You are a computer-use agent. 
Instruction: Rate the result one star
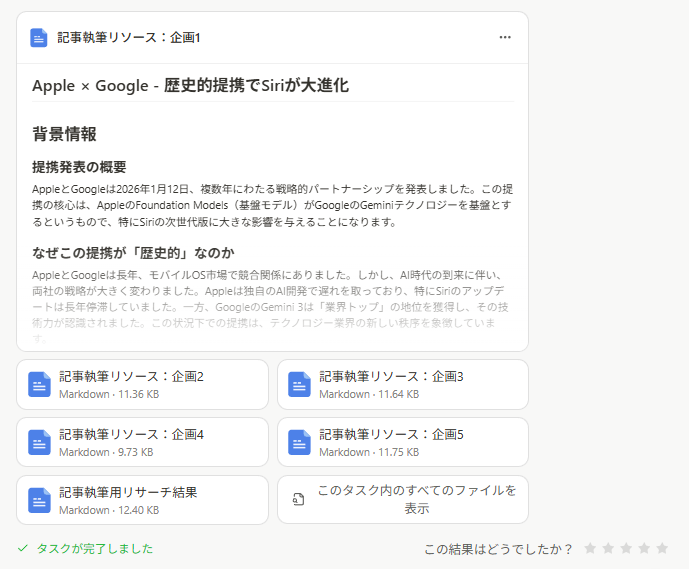(591, 548)
